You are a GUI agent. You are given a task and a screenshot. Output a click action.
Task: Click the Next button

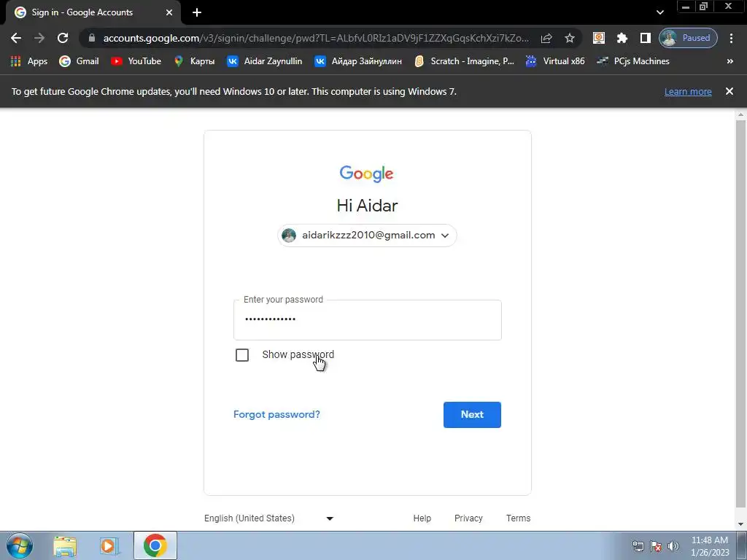coord(472,415)
